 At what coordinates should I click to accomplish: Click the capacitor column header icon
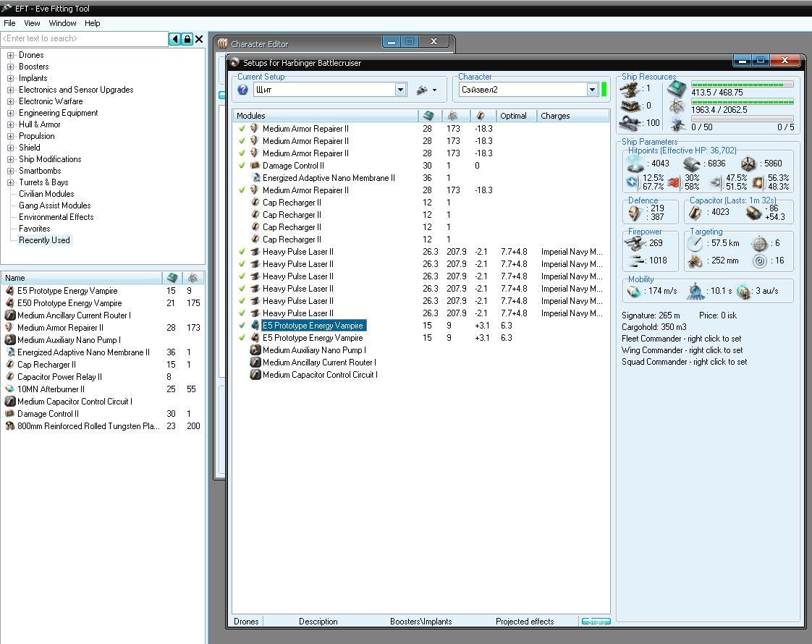481,116
